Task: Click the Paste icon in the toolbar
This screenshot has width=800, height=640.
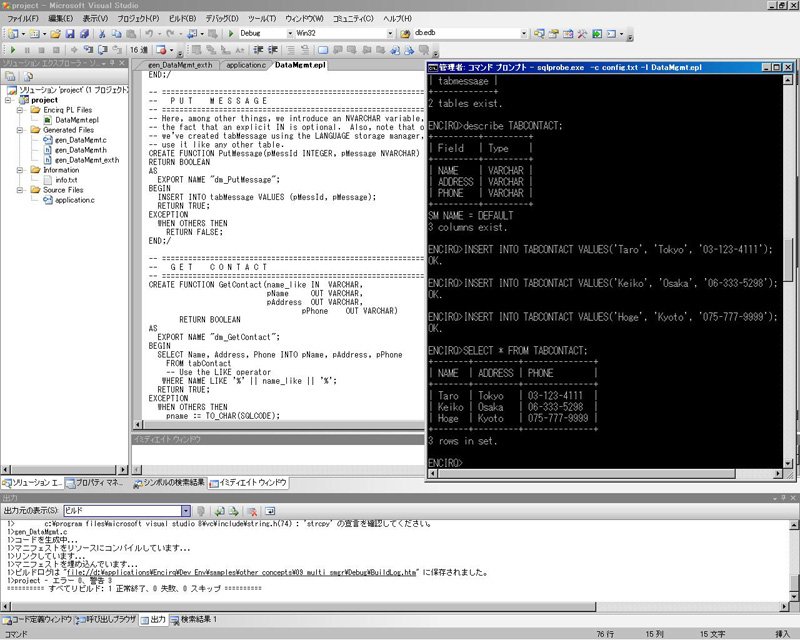Action: point(131,34)
